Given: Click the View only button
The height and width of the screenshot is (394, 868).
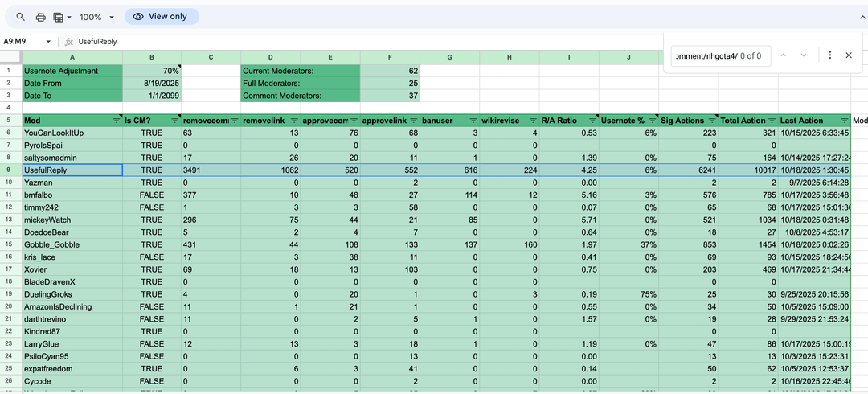Looking at the screenshot, I should 161,17.
